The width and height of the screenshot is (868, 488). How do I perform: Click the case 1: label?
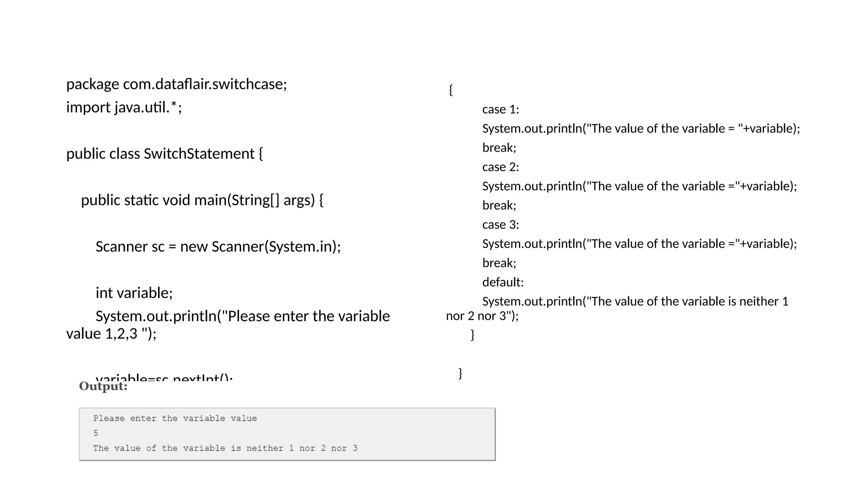coord(500,109)
